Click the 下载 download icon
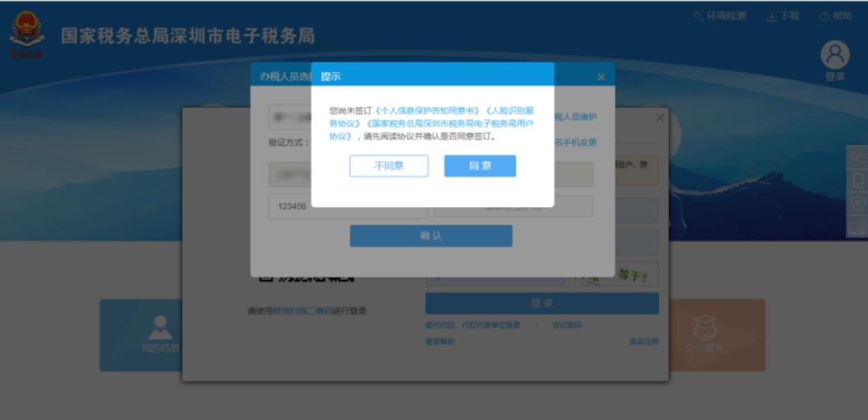Screen dimensions: 868x420 click(772, 16)
